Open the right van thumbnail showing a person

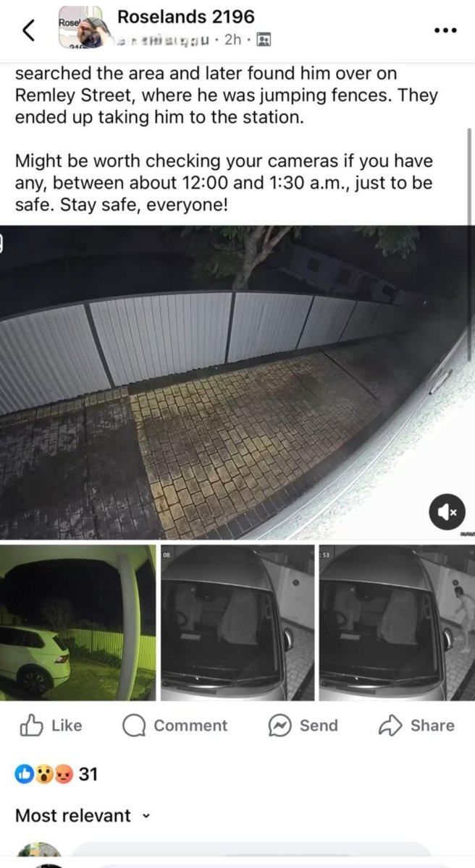point(397,623)
